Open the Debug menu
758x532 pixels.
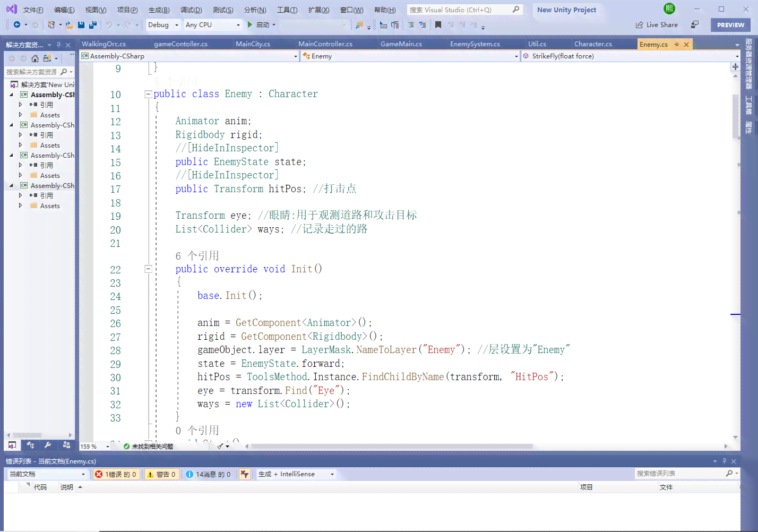pyautogui.click(x=191, y=10)
